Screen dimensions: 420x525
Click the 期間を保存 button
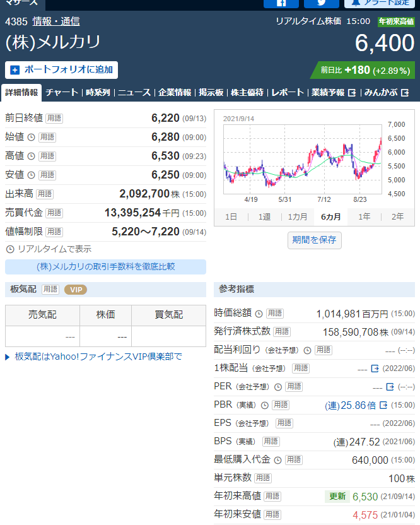(x=315, y=240)
